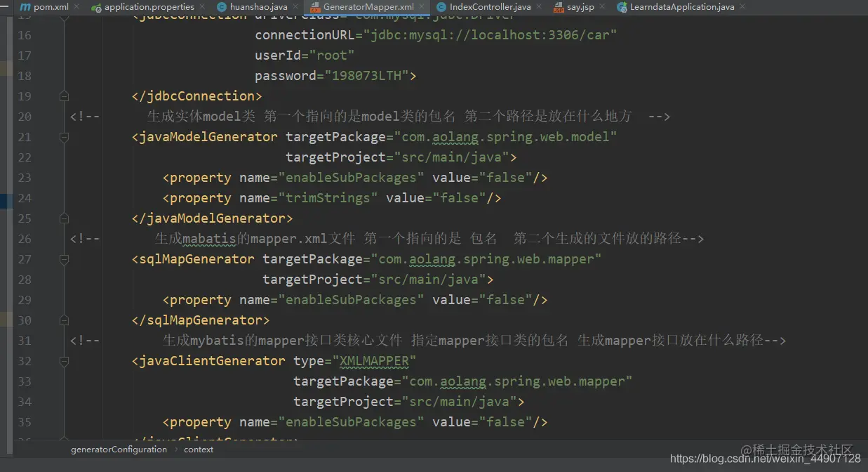Click the class icon on the huanshao.java tab
This screenshot has width=868, height=472.
222,7
